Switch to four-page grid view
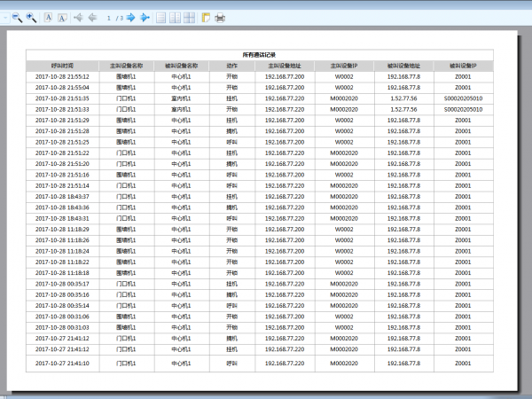 click(x=190, y=17)
